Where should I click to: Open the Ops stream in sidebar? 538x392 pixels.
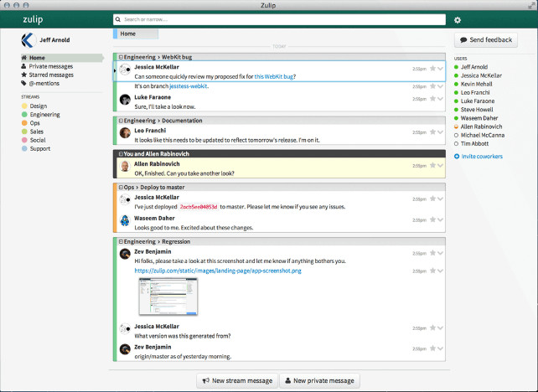34,123
